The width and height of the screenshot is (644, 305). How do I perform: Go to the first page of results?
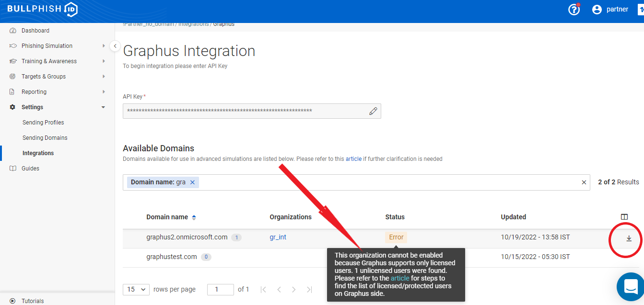tap(263, 289)
